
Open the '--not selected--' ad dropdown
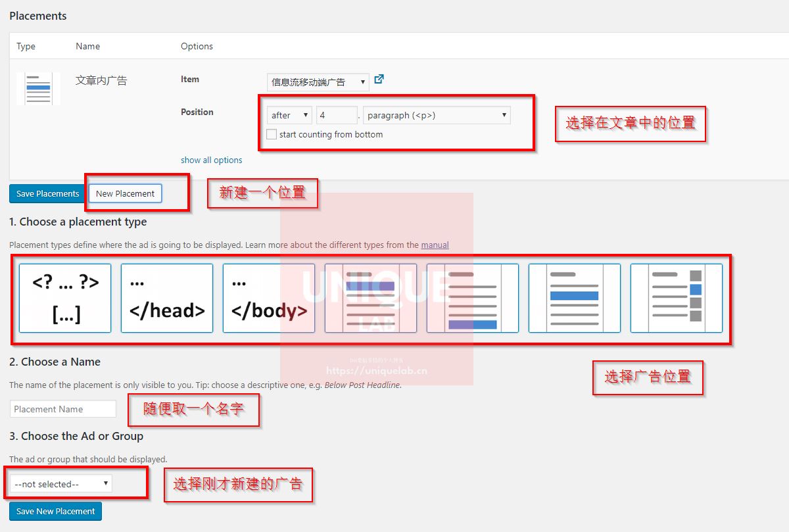pos(61,484)
